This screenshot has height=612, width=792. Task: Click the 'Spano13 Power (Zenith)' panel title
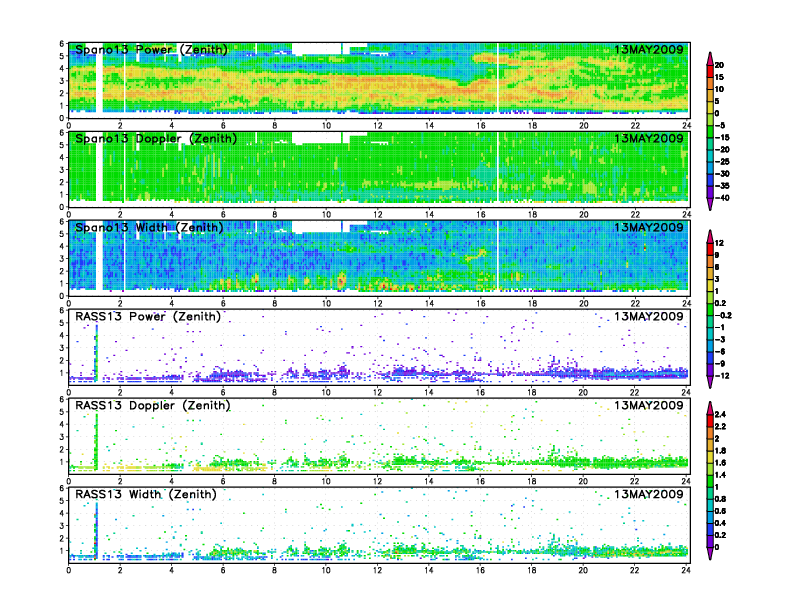151,49
